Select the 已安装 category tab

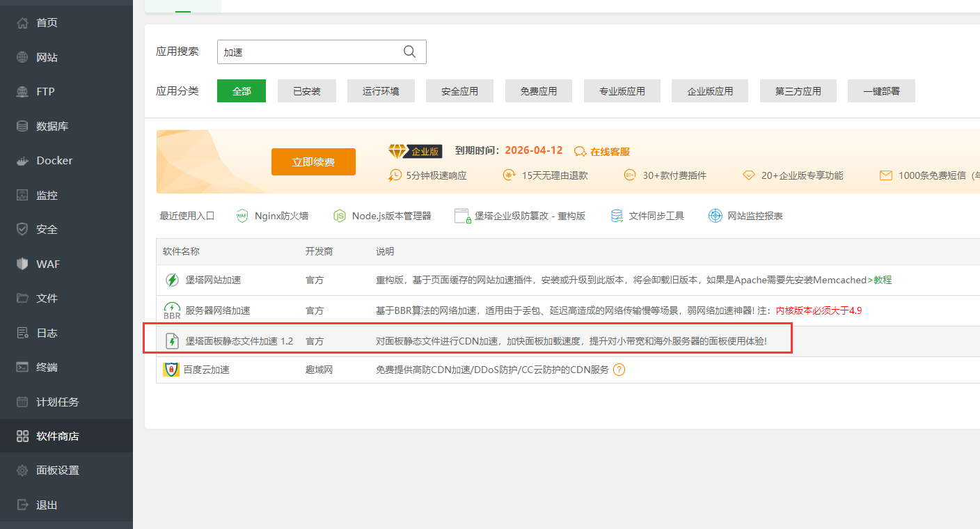[x=307, y=91]
